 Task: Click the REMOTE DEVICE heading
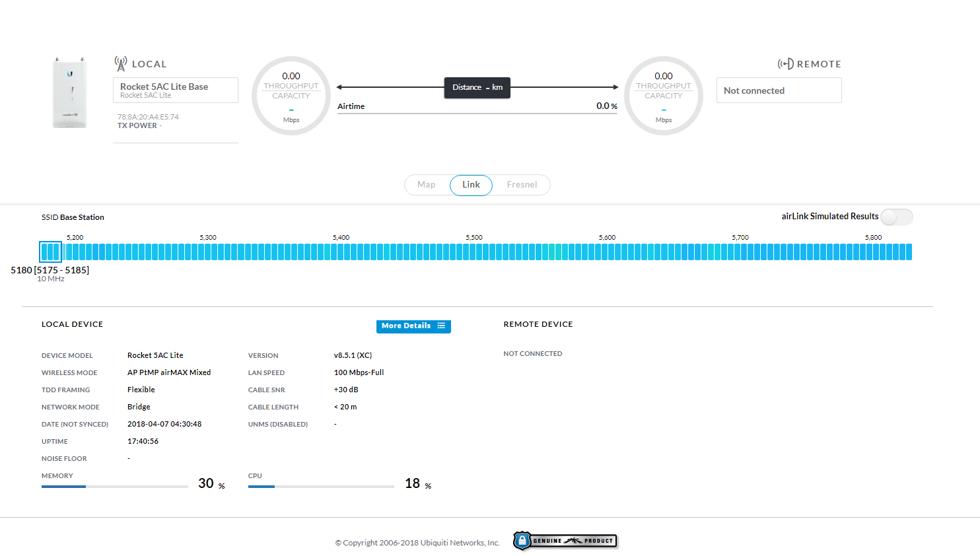tap(538, 324)
